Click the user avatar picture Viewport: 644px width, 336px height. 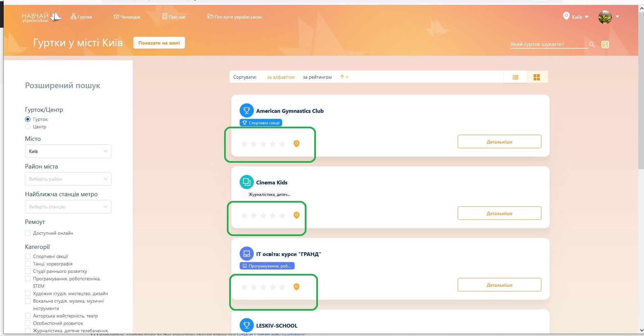tap(605, 17)
